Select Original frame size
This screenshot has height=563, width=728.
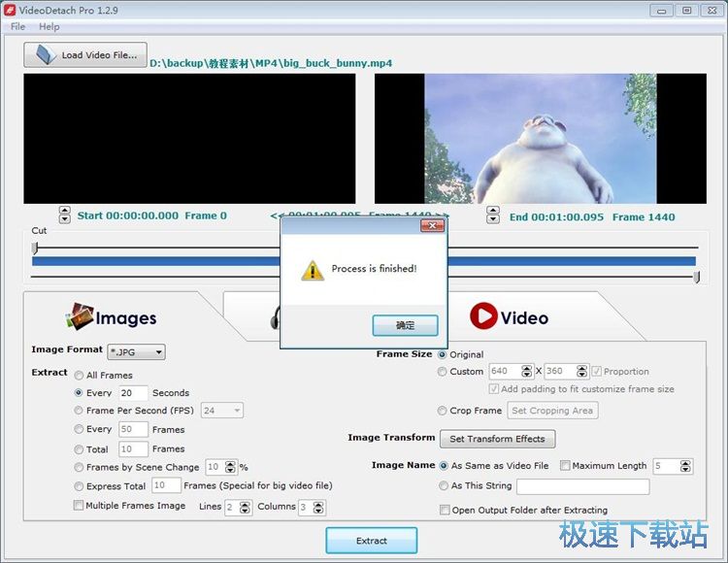pos(443,354)
